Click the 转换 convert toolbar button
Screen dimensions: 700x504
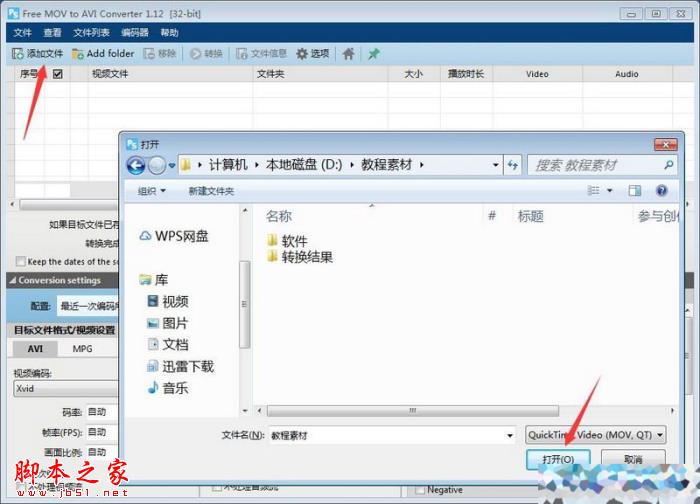click(x=206, y=54)
